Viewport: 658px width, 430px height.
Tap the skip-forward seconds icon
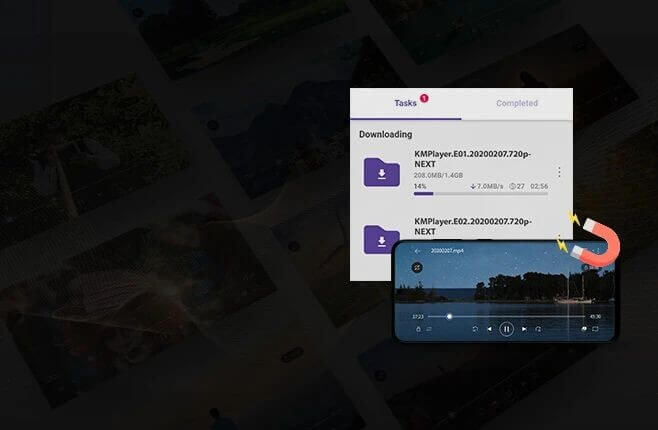point(538,329)
